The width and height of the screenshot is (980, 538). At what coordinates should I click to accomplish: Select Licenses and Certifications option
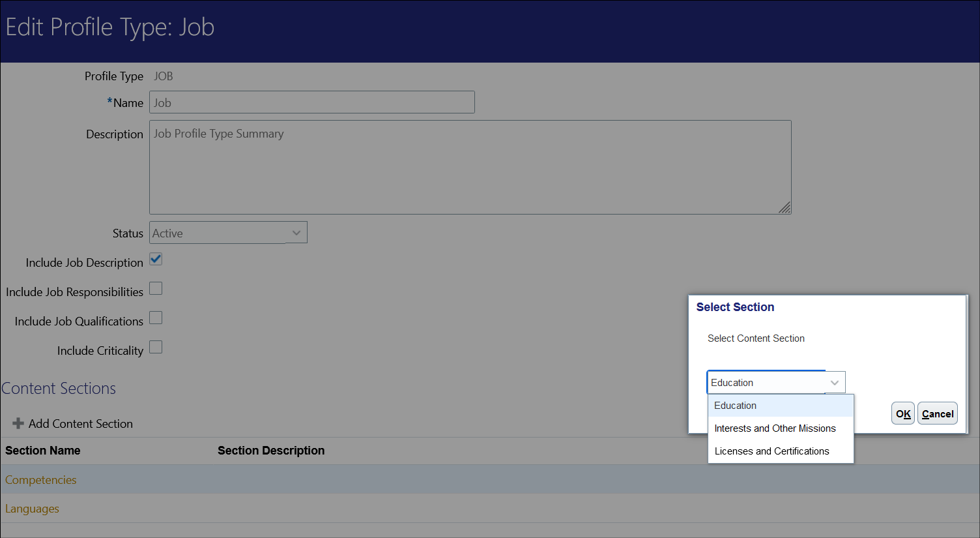781,451
